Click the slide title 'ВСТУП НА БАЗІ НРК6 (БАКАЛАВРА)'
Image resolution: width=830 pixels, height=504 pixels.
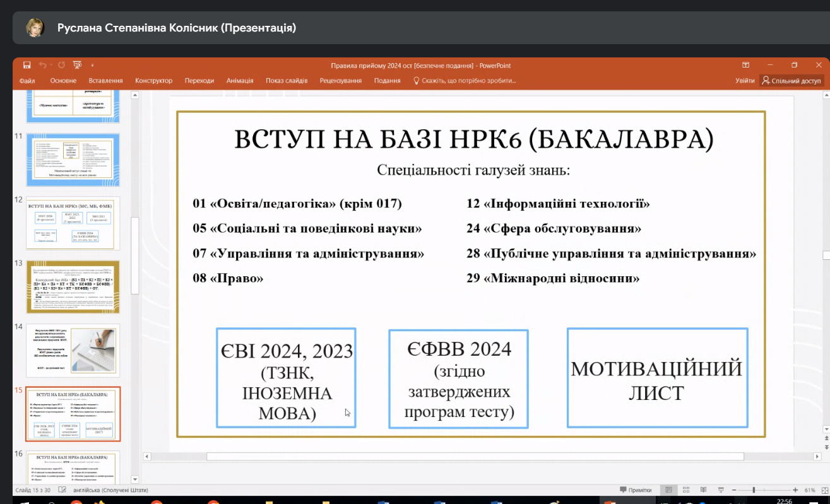474,139
